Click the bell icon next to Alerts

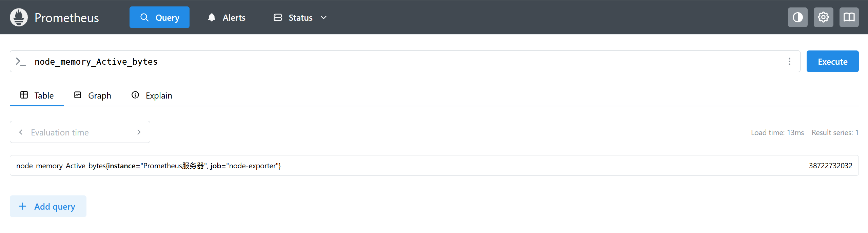212,18
